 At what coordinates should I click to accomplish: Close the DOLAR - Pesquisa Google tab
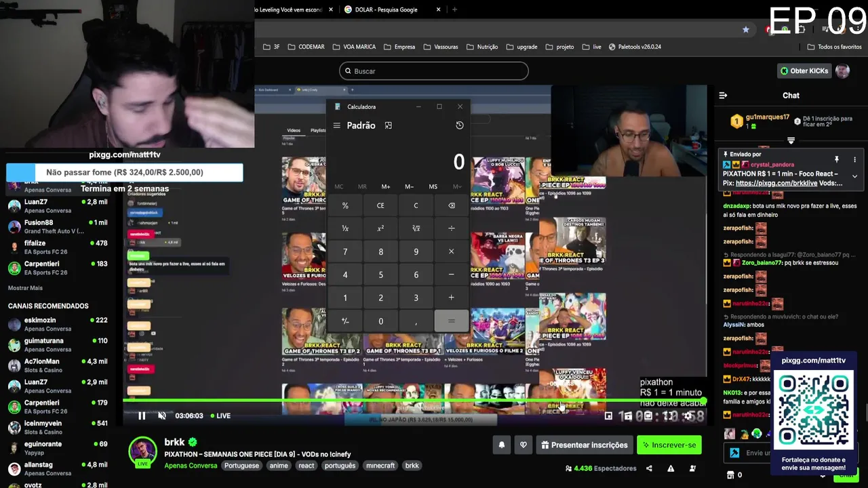point(438,9)
